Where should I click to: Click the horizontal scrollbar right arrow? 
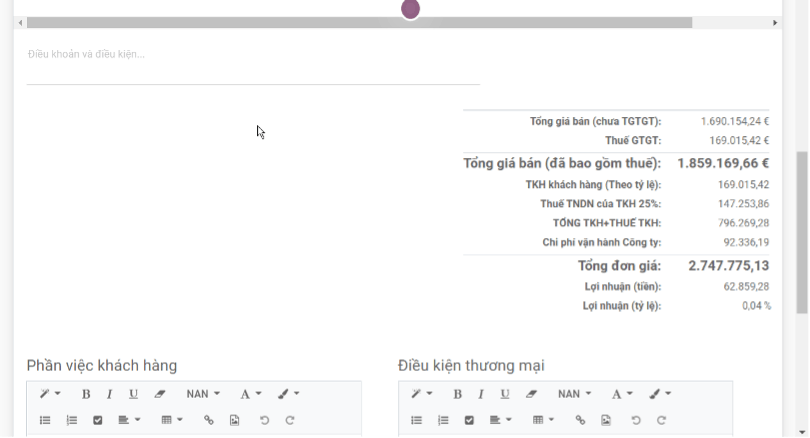click(775, 23)
